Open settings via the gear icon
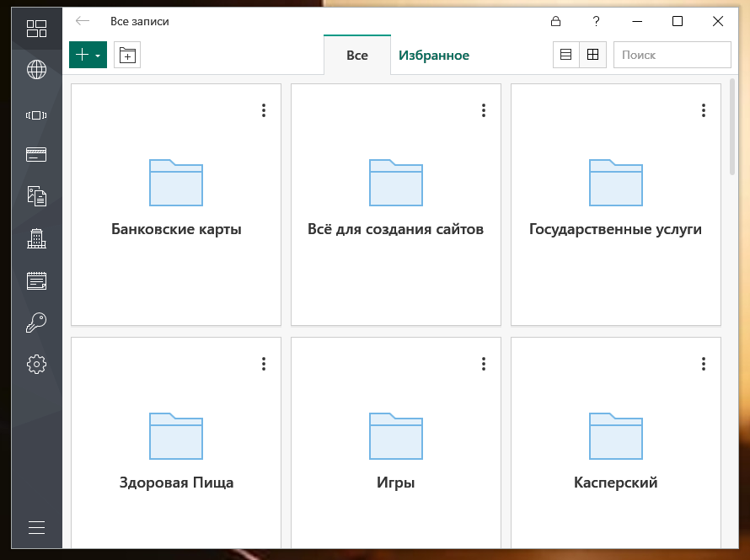Image resolution: width=750 pixels, height=560 pixels. tap(36, 364)
